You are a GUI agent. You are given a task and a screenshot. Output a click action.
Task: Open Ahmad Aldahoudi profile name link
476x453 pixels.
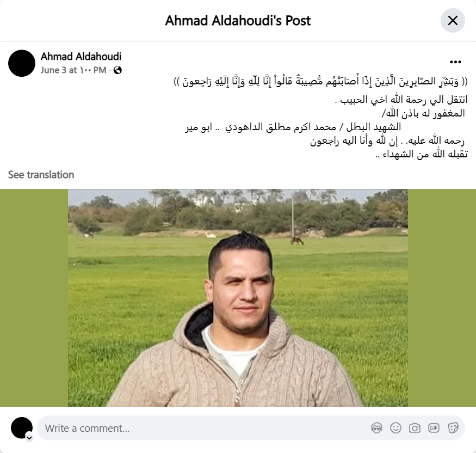pos(81,56)
